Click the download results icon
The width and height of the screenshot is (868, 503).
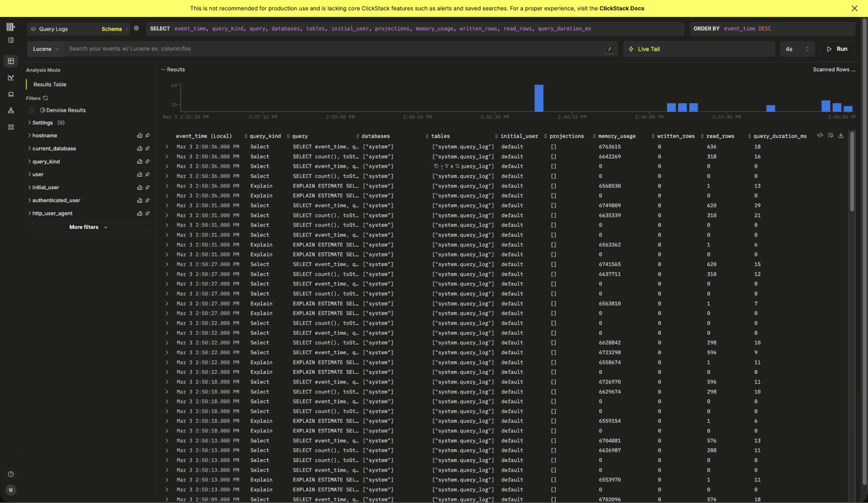(841, 135)
